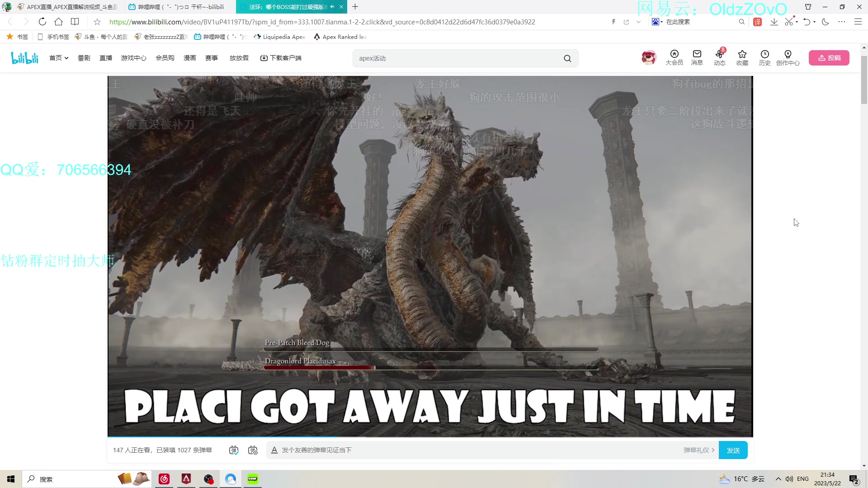Image resolution: width=868 pixels, height=488 pixels.
Task: Click the scissors screenshot tool
Action: (789, 22)
